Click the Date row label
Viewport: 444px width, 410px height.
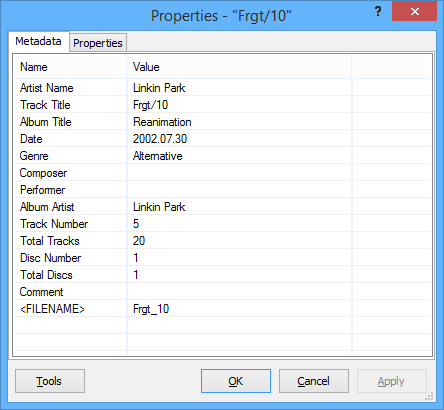(x=31, y=139)
